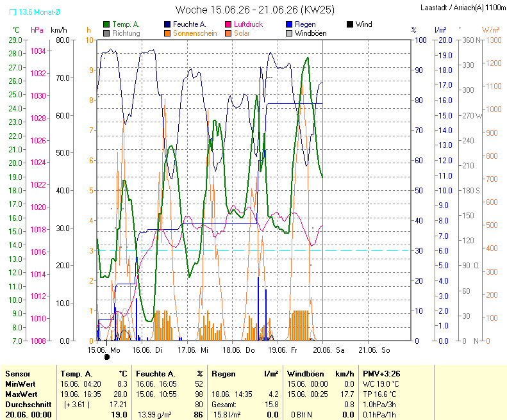Viewport: 507px width, 420px height.
Task: Click the Luftdruck legend label
Action: tap(248, 24)
